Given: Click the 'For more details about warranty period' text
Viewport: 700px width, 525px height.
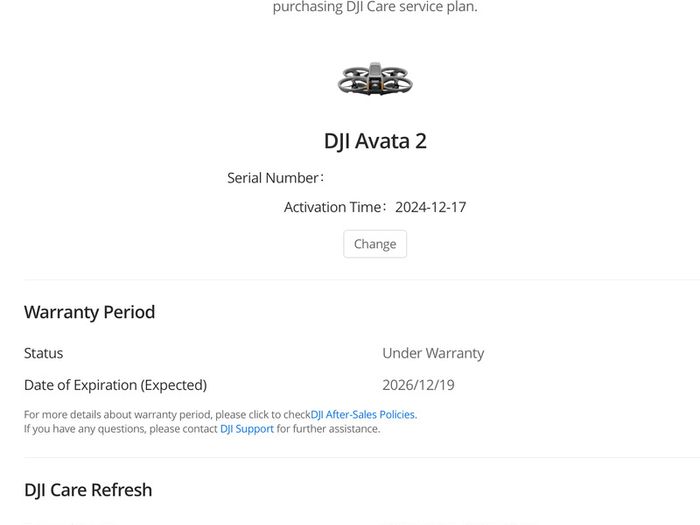Looking at the screenshot, I should [x=167, y=414].
